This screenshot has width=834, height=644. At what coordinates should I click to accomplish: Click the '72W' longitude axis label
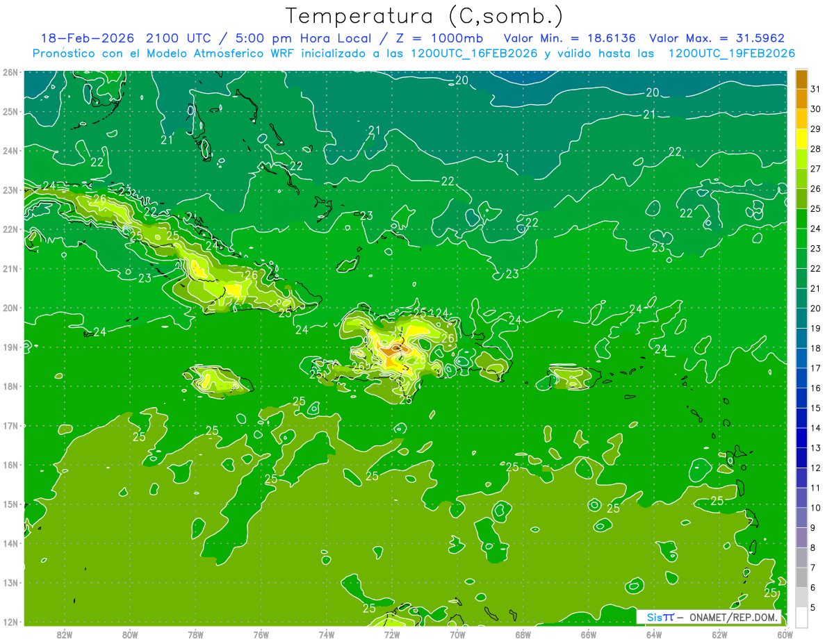click(392, 634)
